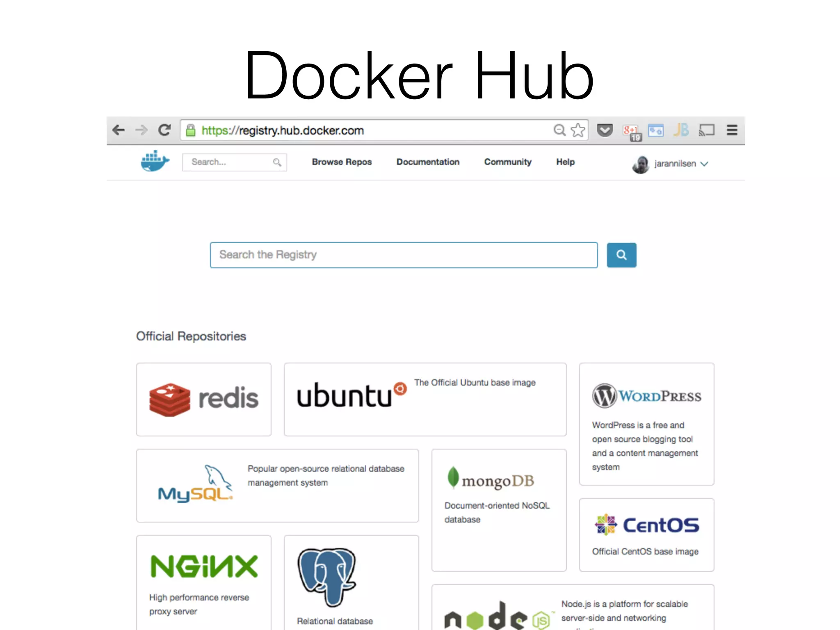The height and width of the screenshot is (630, 840).
Task: Bookmark the page with star icon
Action: [x=578, y=130]
